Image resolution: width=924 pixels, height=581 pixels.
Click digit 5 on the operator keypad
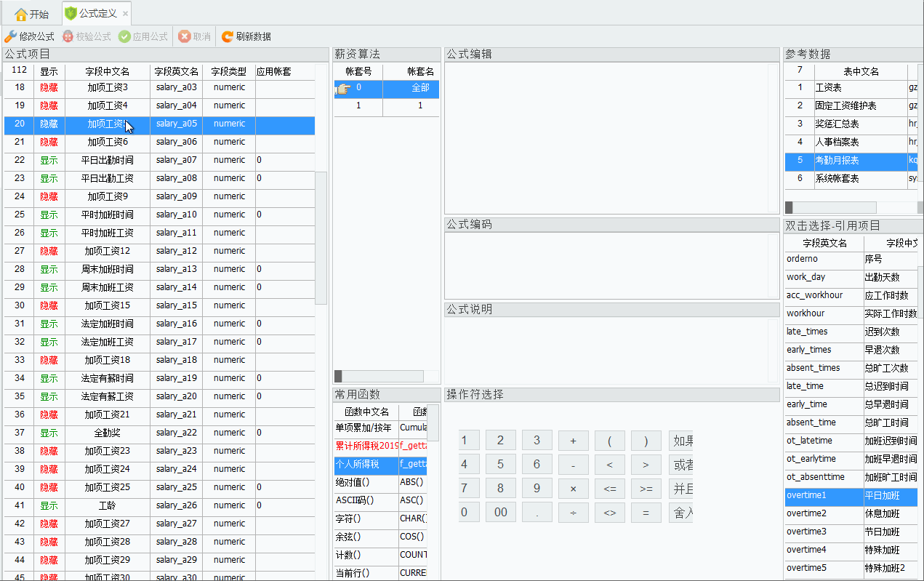click(501, 465)
